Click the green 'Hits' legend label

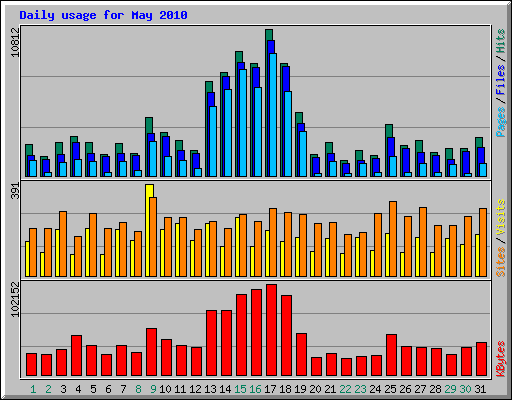[x=501, y=41]
